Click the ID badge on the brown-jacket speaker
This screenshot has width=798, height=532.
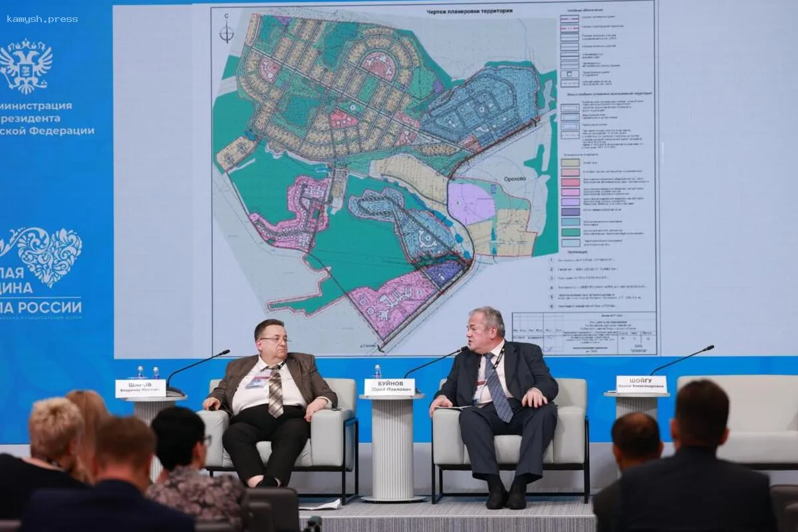(x=258, y=382)
